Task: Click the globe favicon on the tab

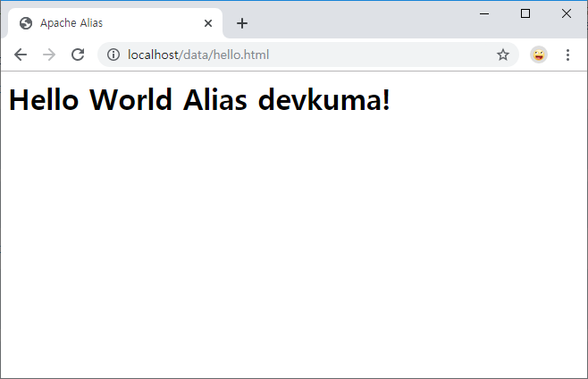Action: (26, 23)
